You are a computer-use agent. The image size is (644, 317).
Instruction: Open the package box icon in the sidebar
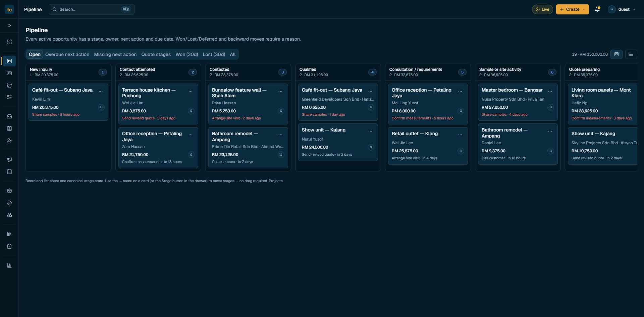pos(9,191)
